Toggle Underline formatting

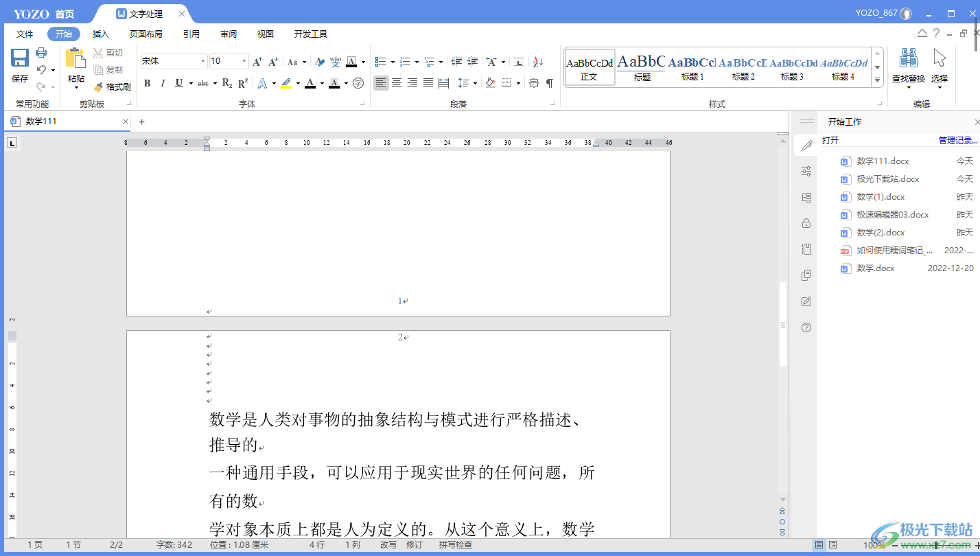pos(178,83)
